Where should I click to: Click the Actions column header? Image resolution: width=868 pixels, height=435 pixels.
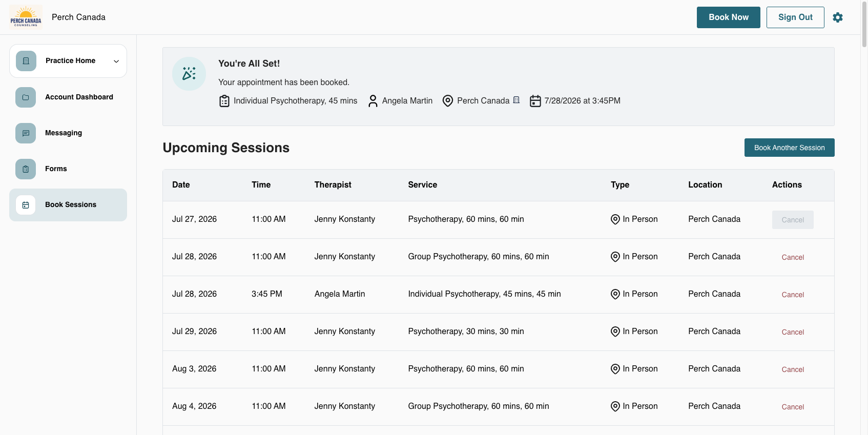point(787,185)
